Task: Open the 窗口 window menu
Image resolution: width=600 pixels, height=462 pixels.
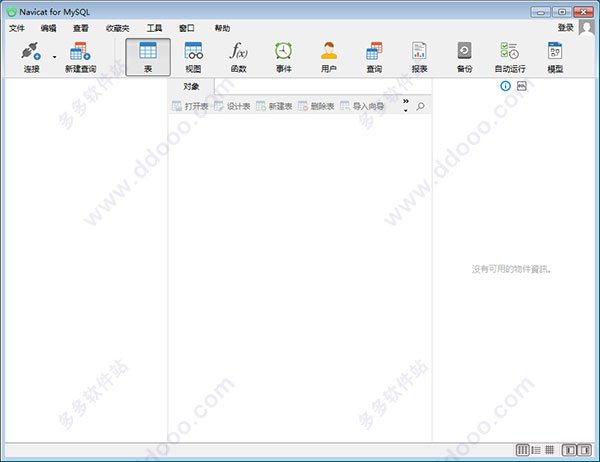Action: click(x=187, y=28)
